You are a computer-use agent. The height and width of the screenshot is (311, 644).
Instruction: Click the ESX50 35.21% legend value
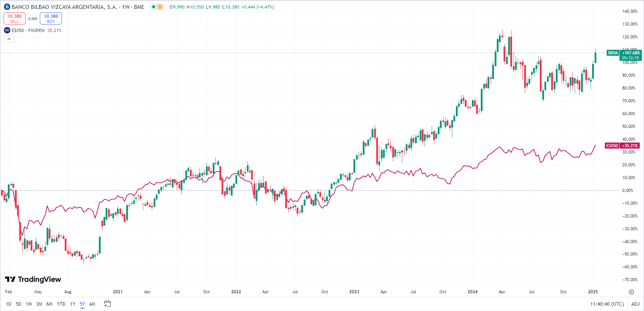pyautogui.click(x=54, y=30)
